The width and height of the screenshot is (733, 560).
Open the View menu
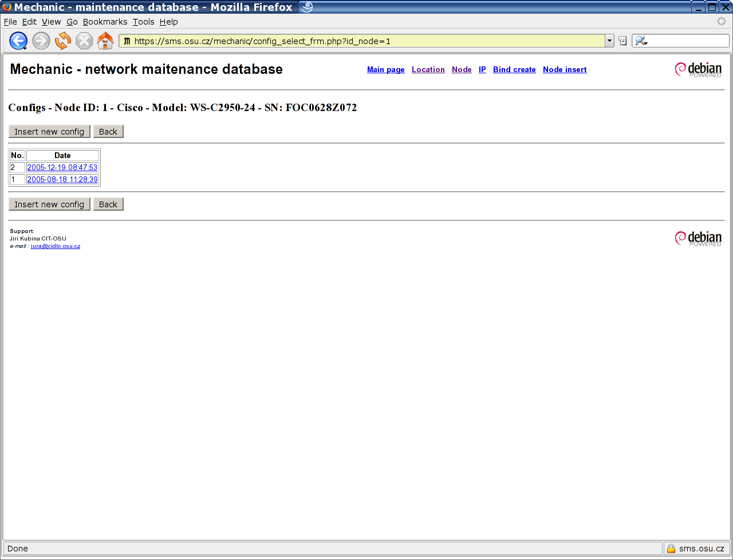pyautogui.click(x=51, y=22)
